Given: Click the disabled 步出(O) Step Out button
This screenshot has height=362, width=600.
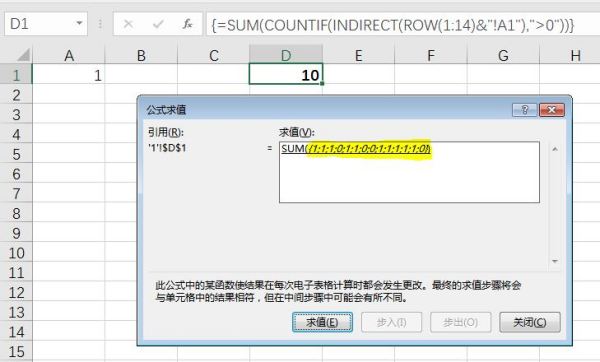Looking at the screenshot, I should (460, 322).
